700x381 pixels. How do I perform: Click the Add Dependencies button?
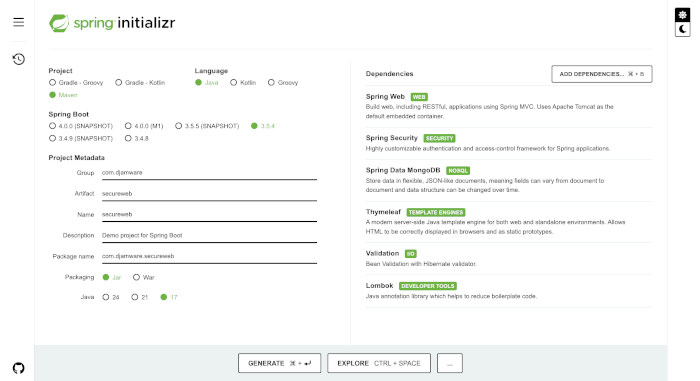(x=601, y=74)
